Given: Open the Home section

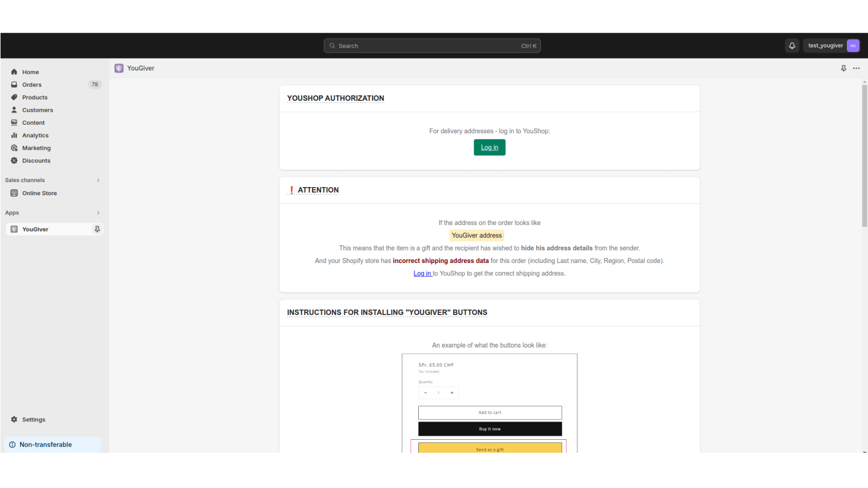Looking at the screenshot, I should (30, 72).
